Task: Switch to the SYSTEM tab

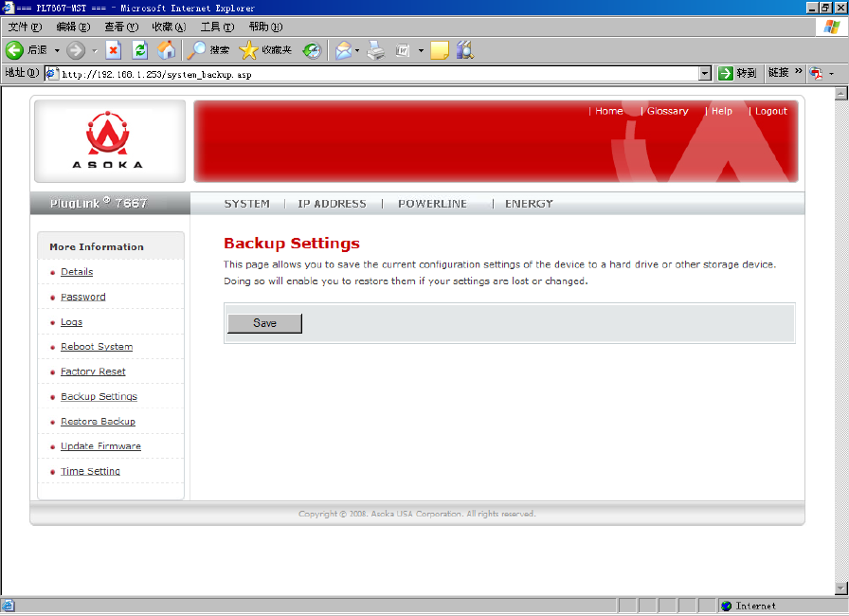Action: [x=247, y=204]
